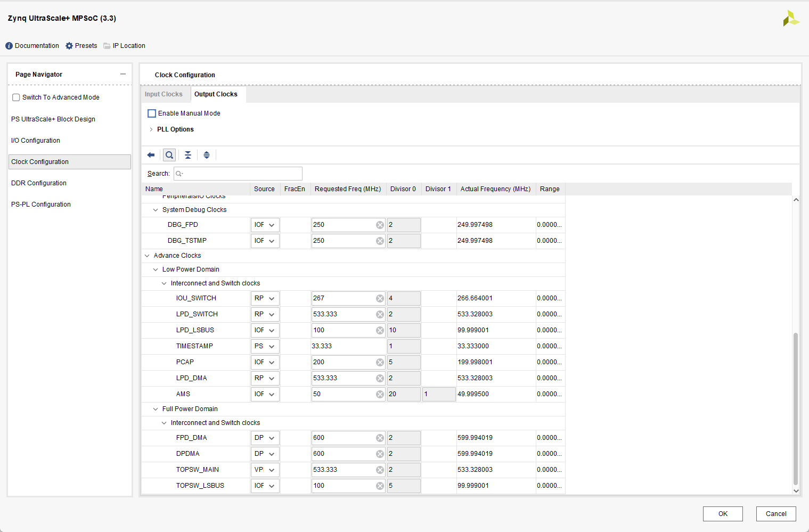Image resolution: width=809 pixels, height=532 pixels.
Task: Open AMS source dropdown
Action: click(x=265, y=394)
